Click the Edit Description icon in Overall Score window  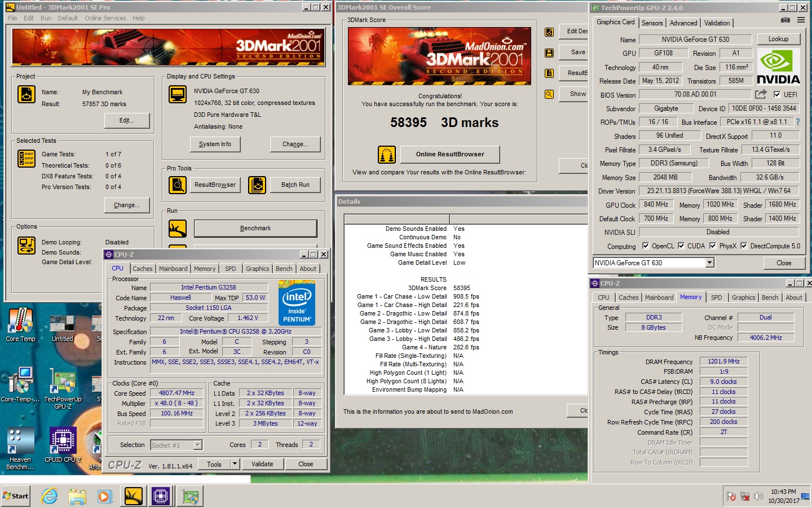pos(549,32)
